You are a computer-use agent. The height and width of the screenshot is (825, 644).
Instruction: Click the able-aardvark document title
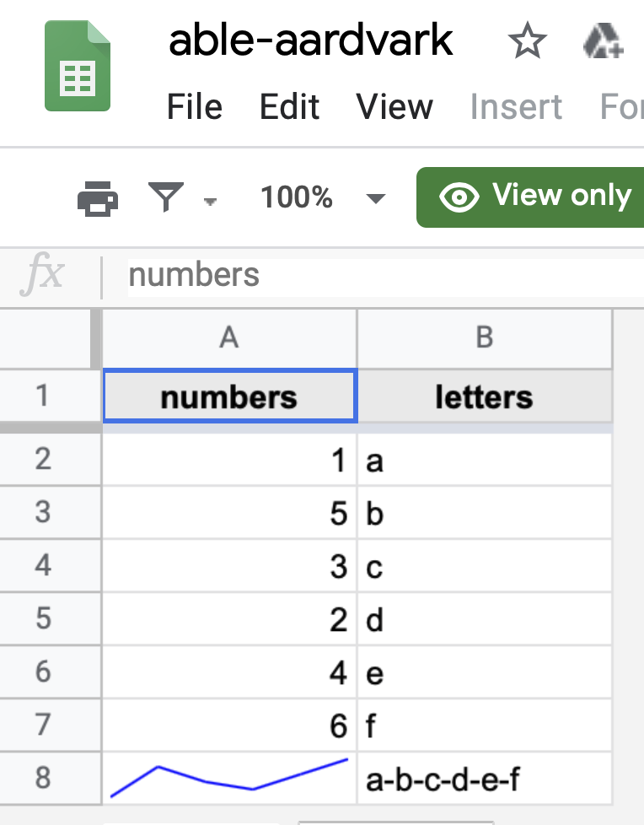coord(311,40)
